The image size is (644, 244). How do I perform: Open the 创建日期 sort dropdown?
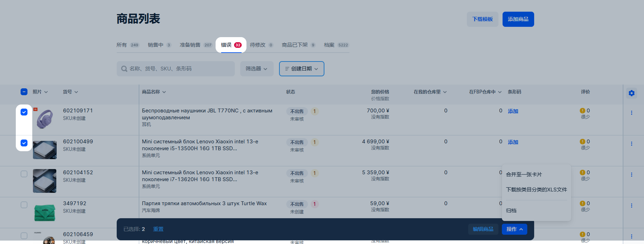coord(302,69)
